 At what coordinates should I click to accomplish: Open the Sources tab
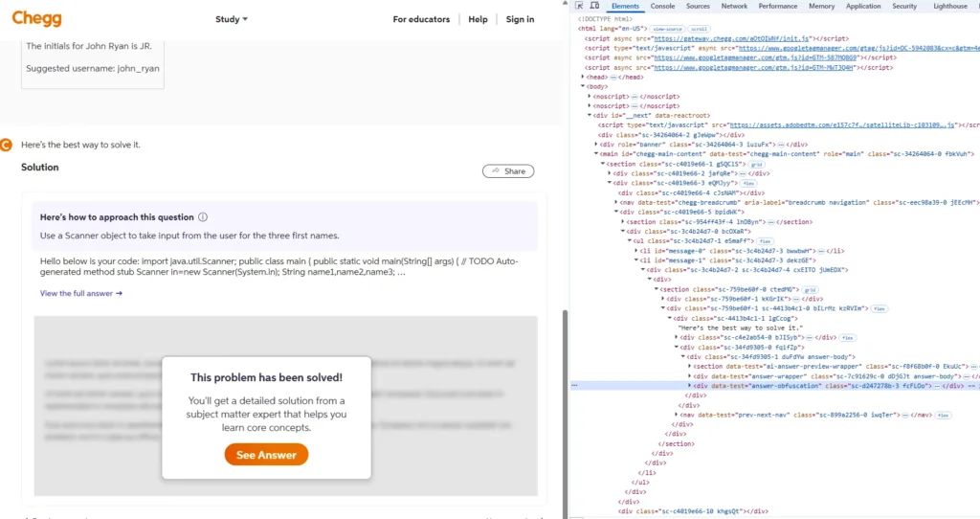coord(698,6)
